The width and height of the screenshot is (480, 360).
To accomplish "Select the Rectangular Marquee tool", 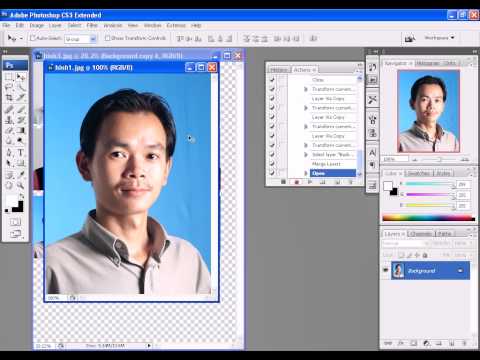I will 9,77.
